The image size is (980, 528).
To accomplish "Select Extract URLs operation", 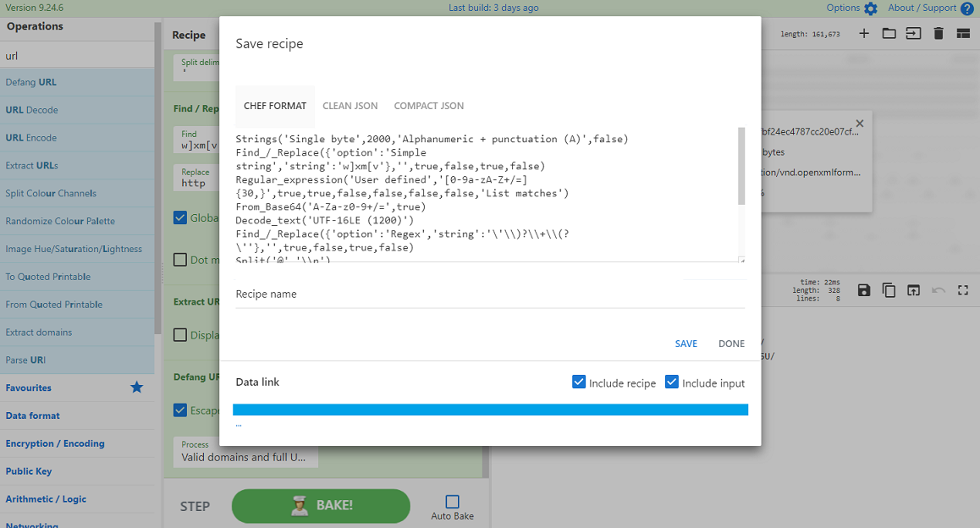I will (77, 166).
